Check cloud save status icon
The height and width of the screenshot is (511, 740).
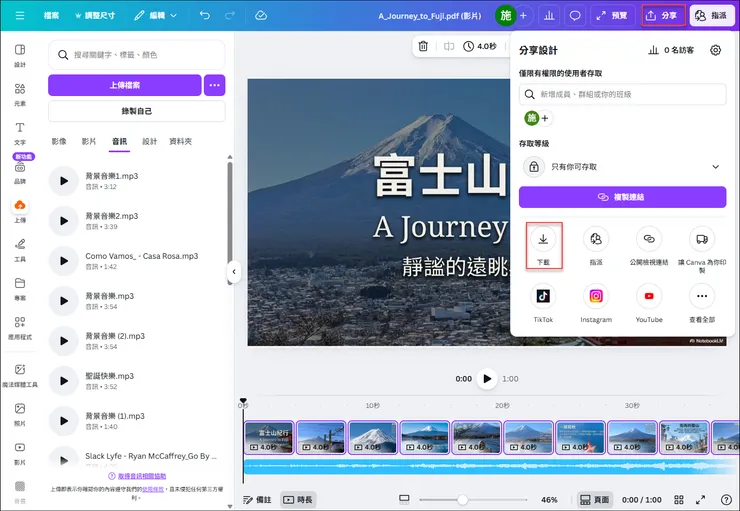click(x=261, y=16)
